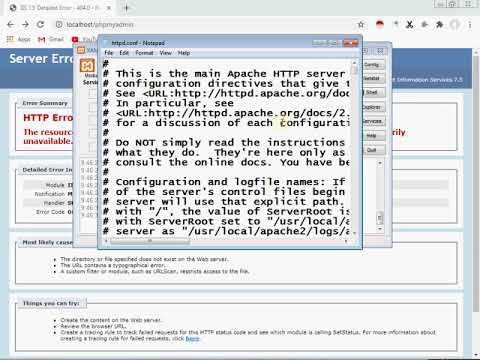Click 'The URL contains a typographical error.' text

point(113,265)
